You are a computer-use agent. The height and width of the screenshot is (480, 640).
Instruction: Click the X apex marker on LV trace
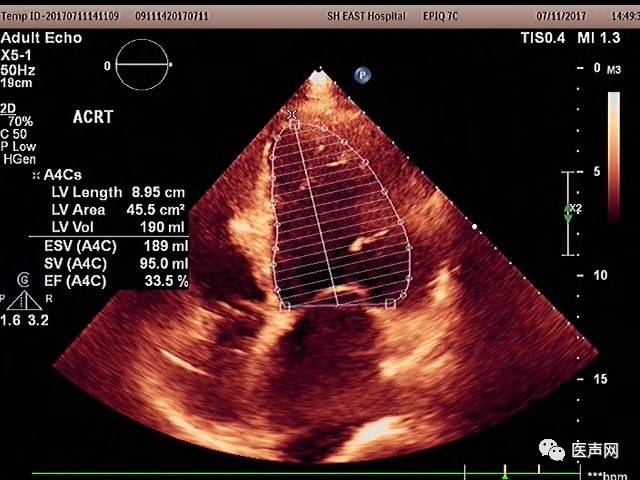coord(292,115)
